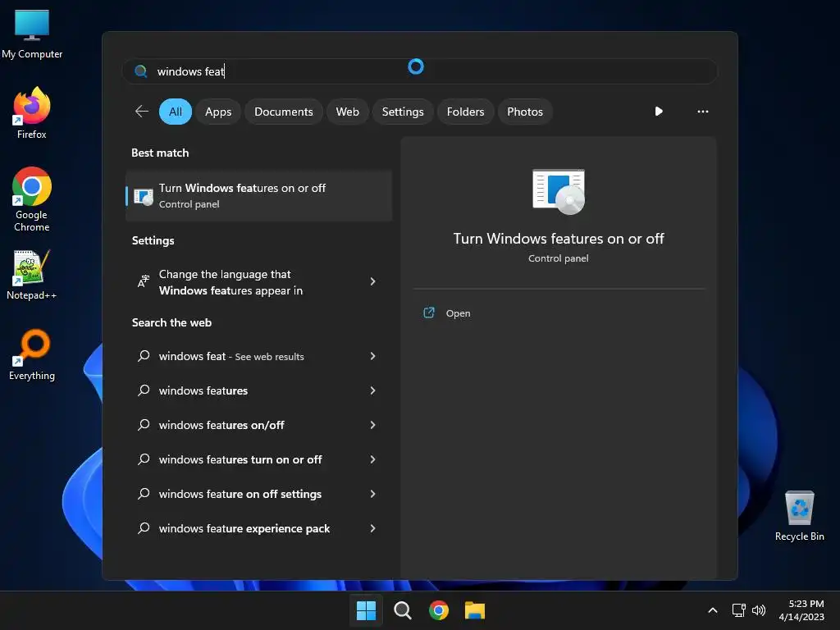Screen dimensions: 840x630
Task: Launch Firefox from the desktop
Action: click(32, 113)
